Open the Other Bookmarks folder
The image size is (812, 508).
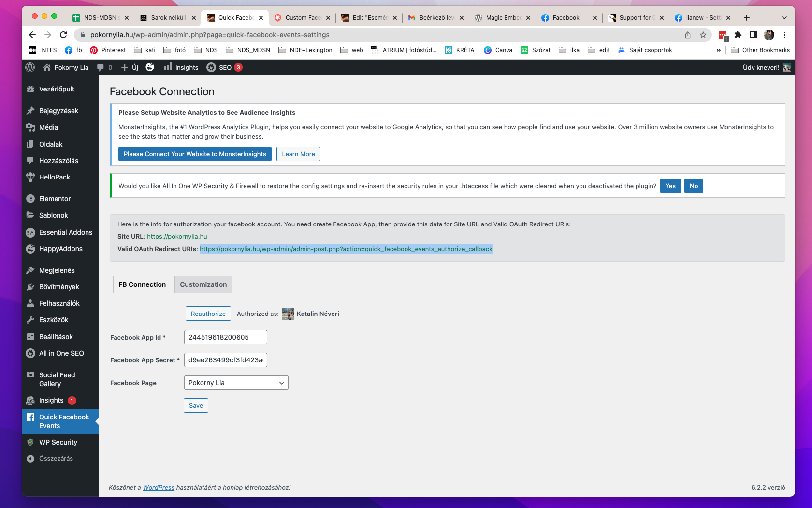click(760, 50)
